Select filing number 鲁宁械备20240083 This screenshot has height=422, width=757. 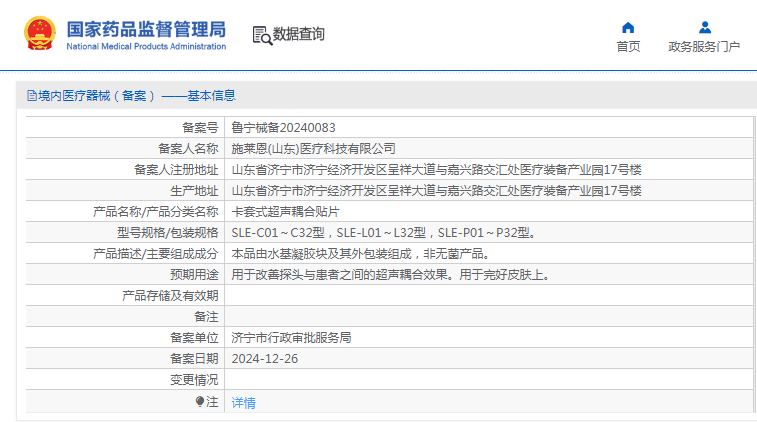tap(283, 127)
